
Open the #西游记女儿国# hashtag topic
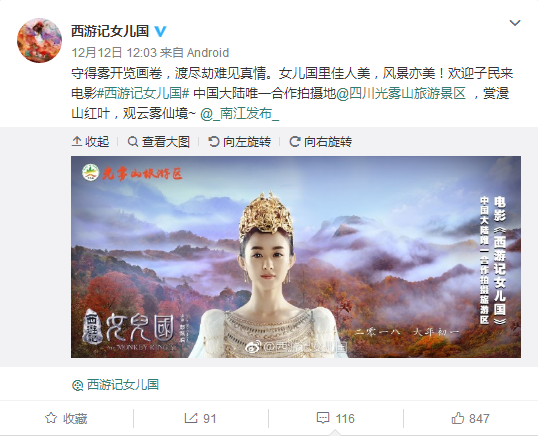pyautogui.click(x=143, y=93)
